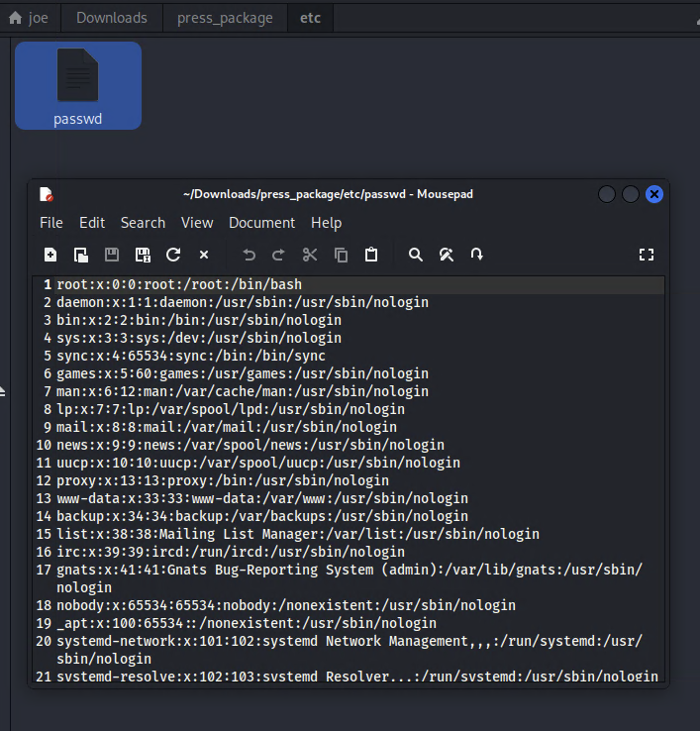Click the systemd-network line
Screen dimensions: 700x731
(350, 650)
